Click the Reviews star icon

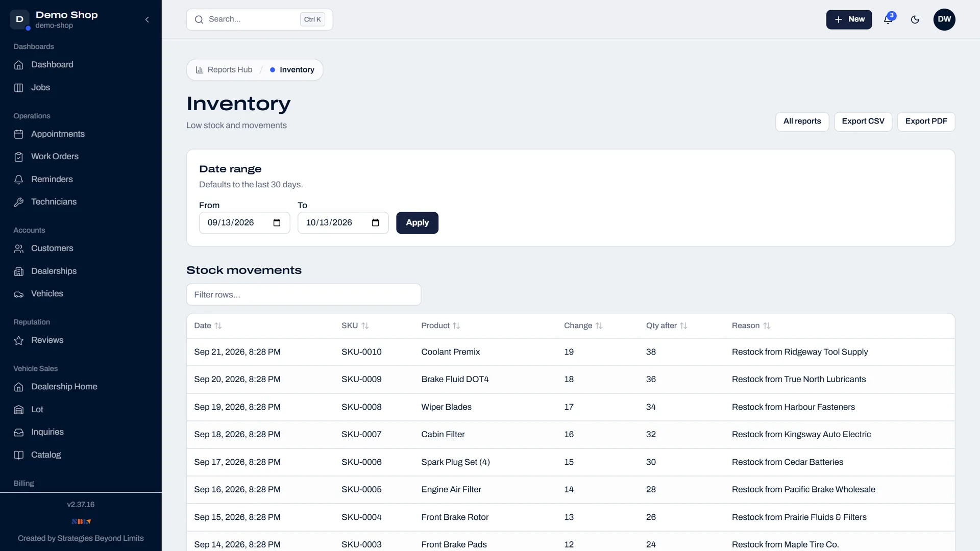coord(19,340)
